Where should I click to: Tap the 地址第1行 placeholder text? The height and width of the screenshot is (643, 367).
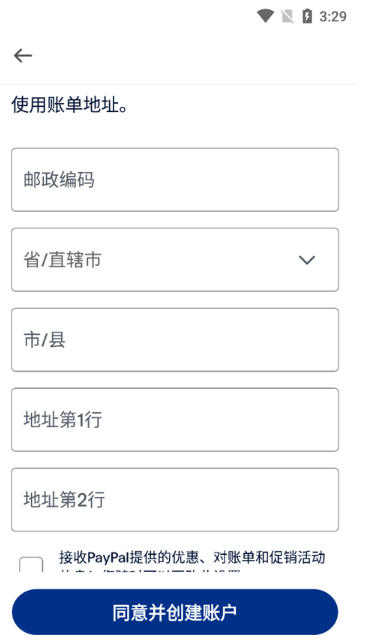click(62, 420)
